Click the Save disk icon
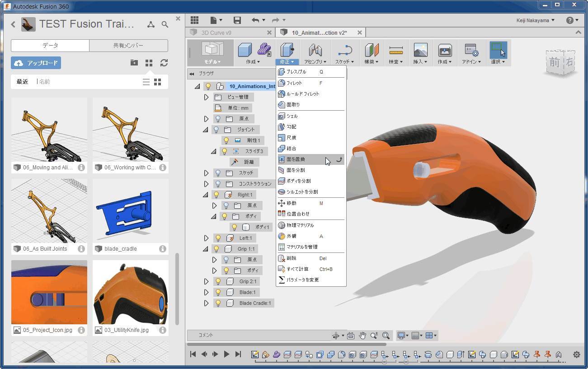This screenshot has width=588, height=369. [237, 20]
